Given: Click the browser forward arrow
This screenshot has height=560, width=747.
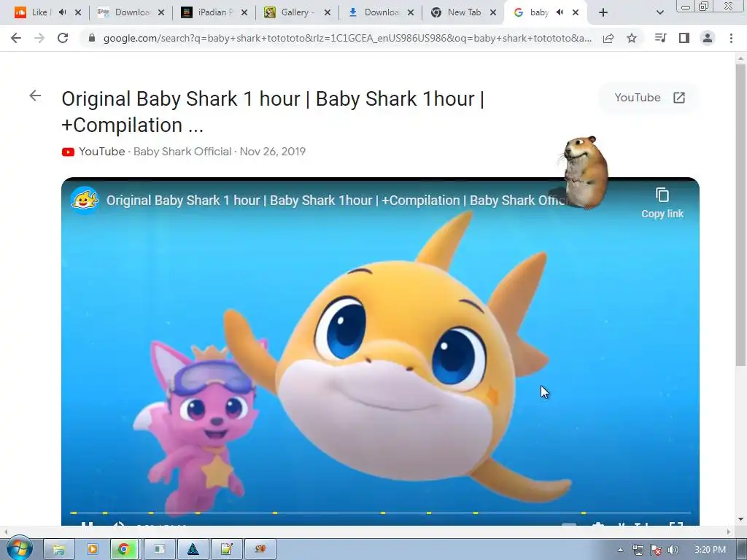Looking at the screenshot, I should click(39, 38).
